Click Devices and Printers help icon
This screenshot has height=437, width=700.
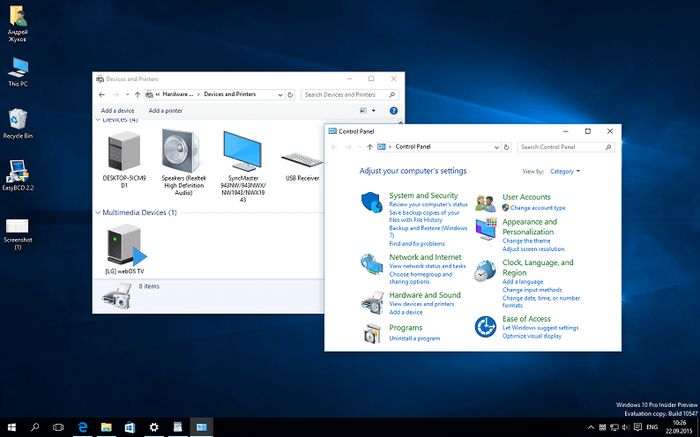pos(394,110)
